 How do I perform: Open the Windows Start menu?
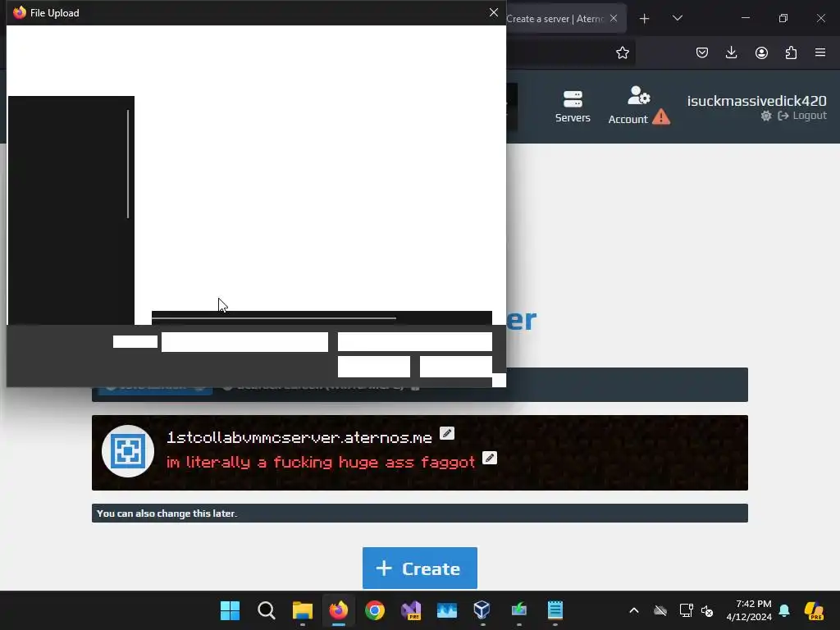[x=231, y=610]
